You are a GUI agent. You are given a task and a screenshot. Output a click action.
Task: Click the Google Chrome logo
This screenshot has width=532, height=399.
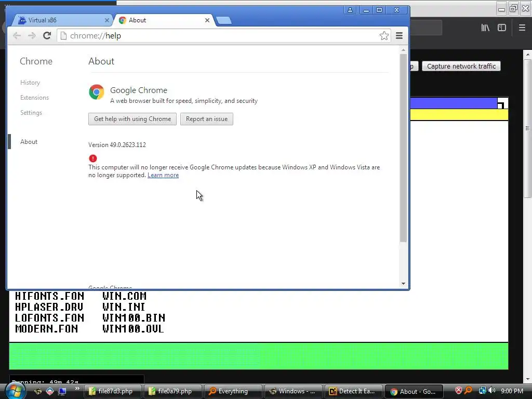pos(96,92)
